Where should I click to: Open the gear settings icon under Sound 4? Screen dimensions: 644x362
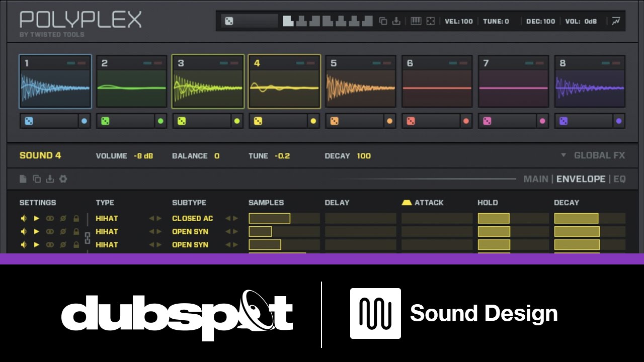[x=63, y=179]
